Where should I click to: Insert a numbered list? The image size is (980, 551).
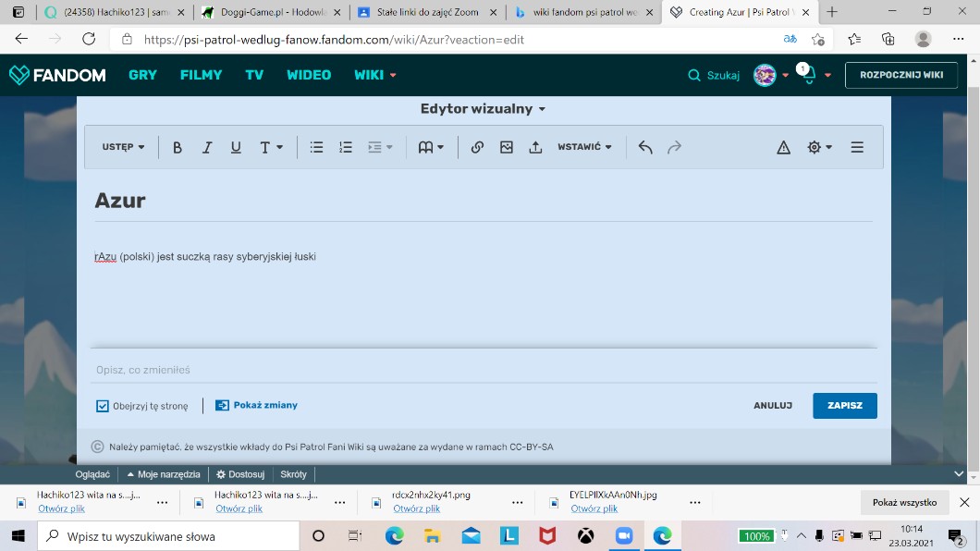pyautogui.click(x=346, y=147)
